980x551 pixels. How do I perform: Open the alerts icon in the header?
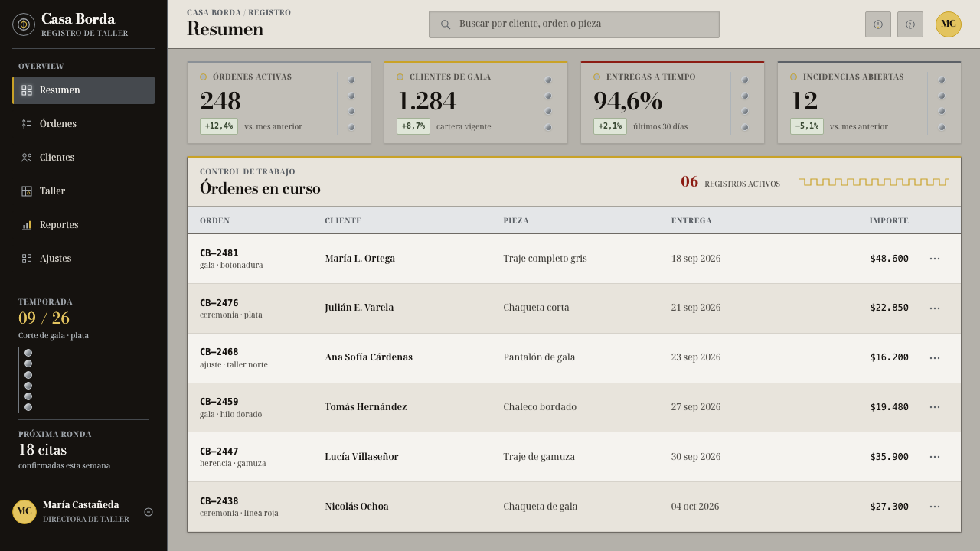(x=878, y=24)
